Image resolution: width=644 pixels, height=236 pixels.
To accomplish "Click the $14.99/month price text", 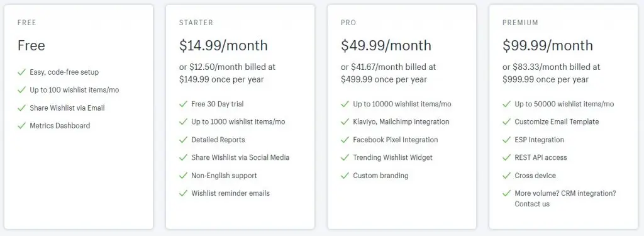I will [223, 45].
